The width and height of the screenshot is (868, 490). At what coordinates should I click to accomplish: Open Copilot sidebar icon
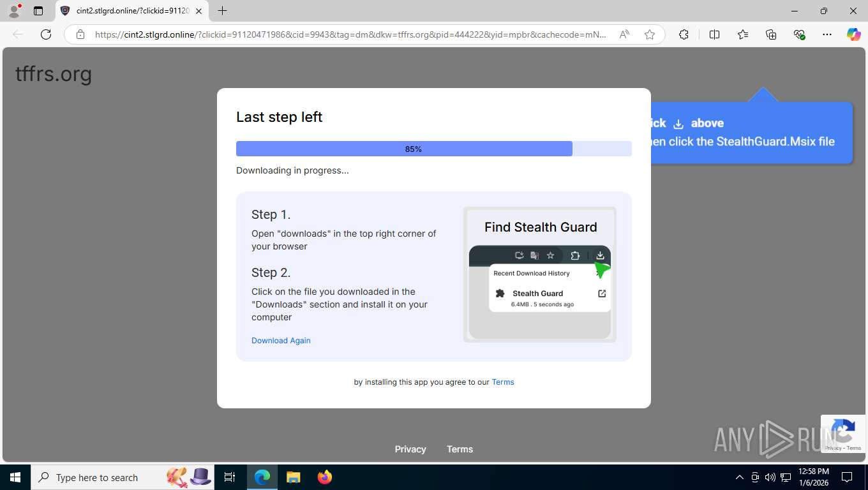click(854, 34)
